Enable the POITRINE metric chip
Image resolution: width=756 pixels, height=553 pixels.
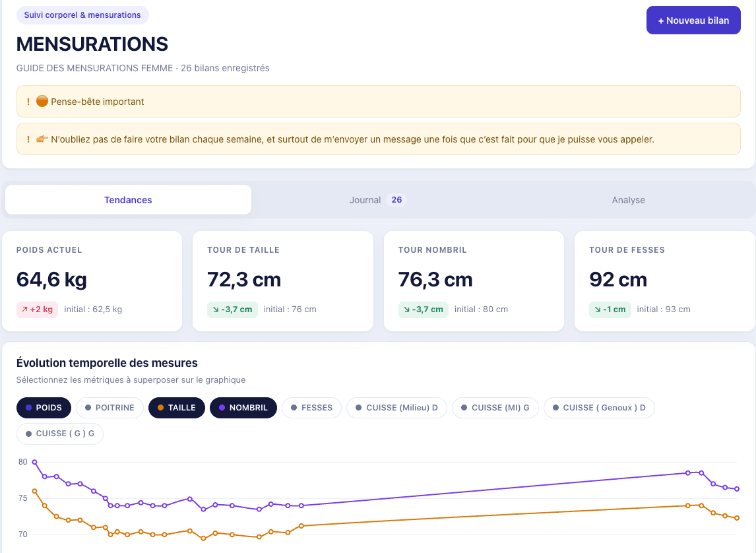(x=110, y=407)
